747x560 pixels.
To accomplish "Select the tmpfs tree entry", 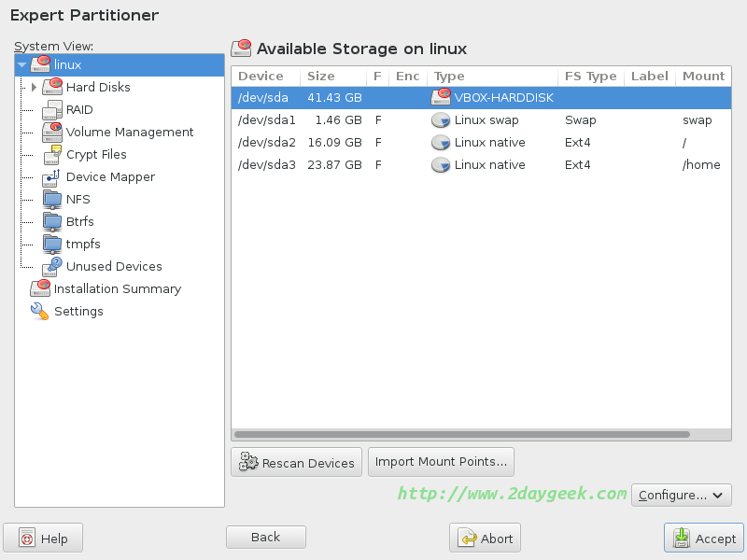I will pos(83,245).
